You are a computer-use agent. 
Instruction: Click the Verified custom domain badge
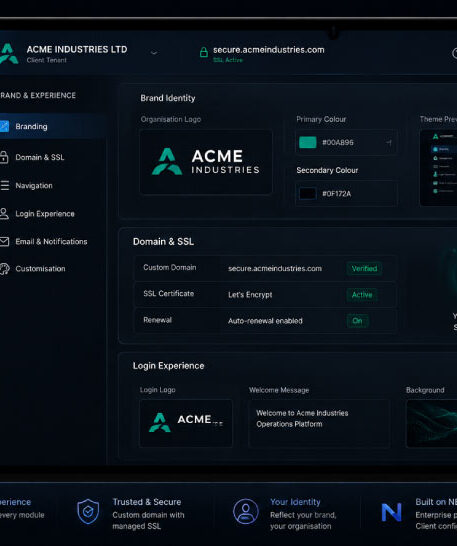pos(364,268)
